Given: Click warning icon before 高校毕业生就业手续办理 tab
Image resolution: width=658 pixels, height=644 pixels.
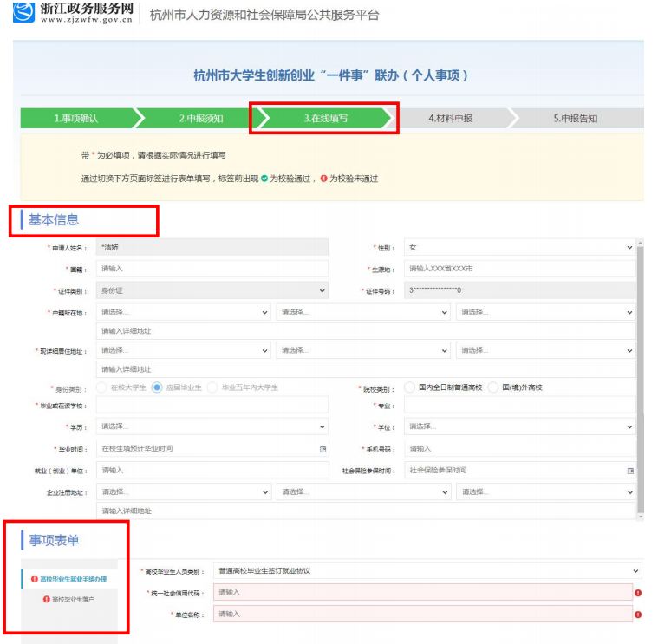Looking at the screenshot, I should pyautogui.click(x=35, y=579).
